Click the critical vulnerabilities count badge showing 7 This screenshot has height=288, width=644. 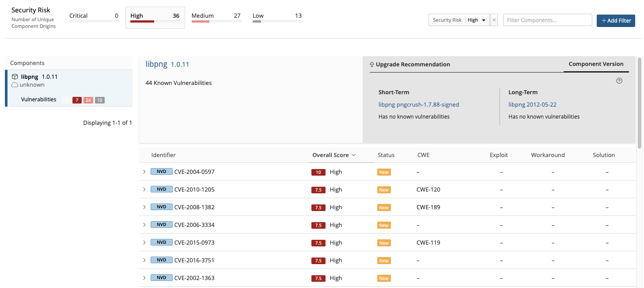(77, 100)
